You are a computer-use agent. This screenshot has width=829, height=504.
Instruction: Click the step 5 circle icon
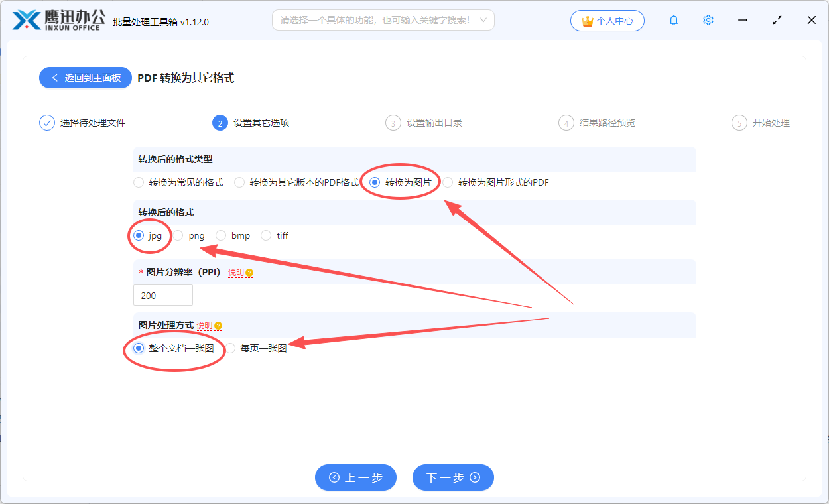(x=739, y=123)
